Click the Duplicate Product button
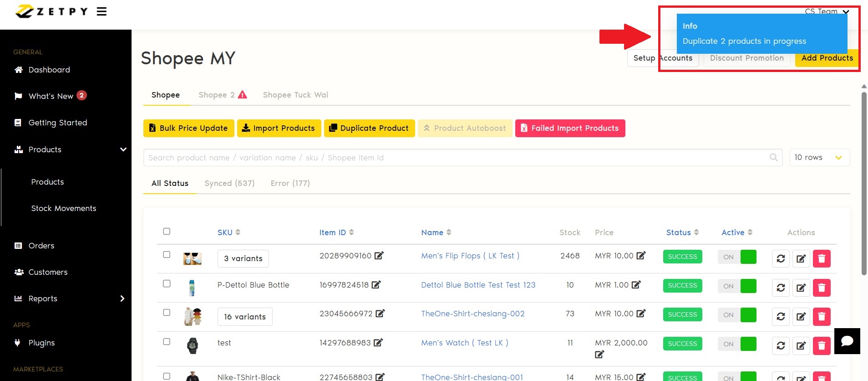This screenshot has height=381, width=868. (369, 129)
